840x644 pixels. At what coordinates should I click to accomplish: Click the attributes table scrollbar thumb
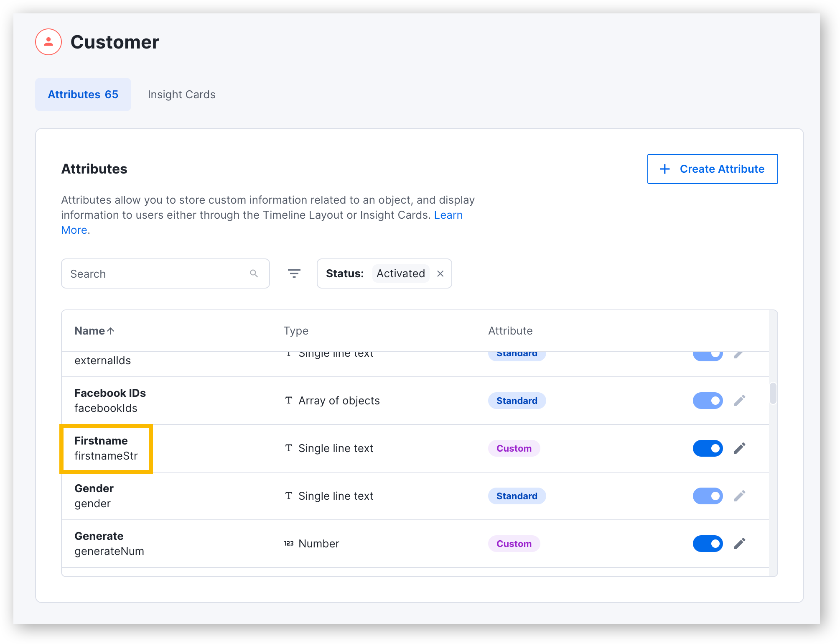pos(773,393)
